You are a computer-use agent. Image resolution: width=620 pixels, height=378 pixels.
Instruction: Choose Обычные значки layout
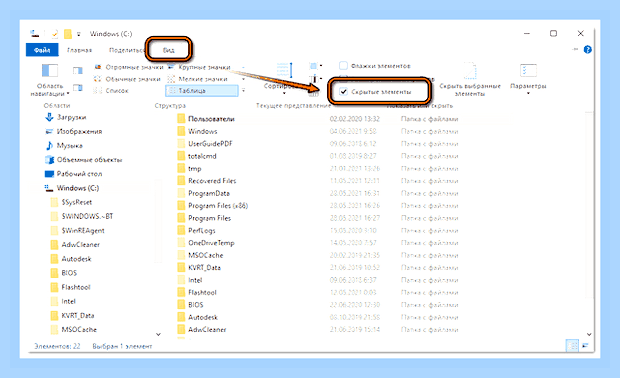coord(127,79)
